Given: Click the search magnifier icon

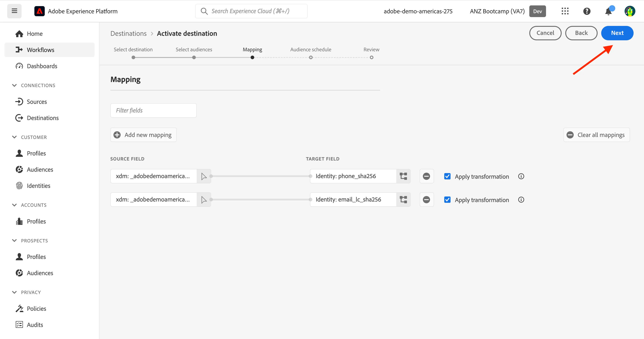Looking at the screenshot, I should point(204,11).
